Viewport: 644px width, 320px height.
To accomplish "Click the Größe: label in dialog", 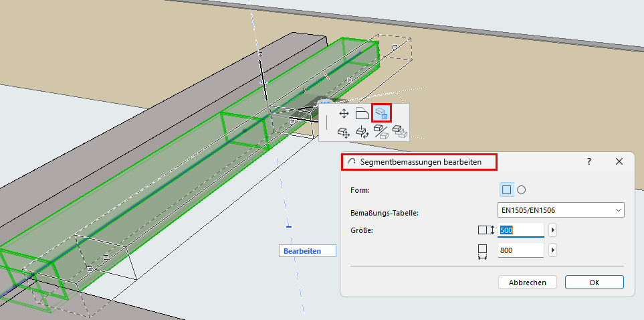I will 361,230.
